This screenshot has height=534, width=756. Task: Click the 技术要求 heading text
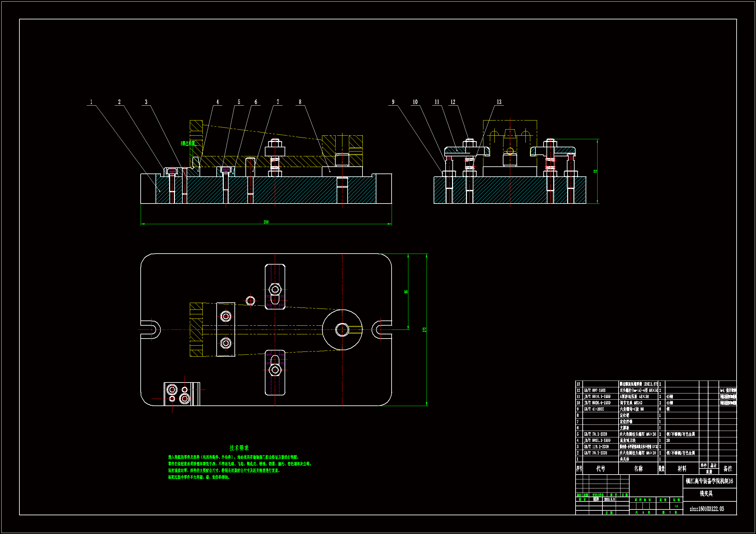click(x=239, y=448)
